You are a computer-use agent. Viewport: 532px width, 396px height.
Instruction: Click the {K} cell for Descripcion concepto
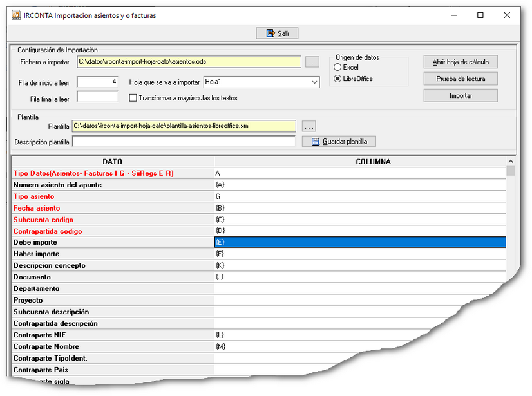click(360, 265)
